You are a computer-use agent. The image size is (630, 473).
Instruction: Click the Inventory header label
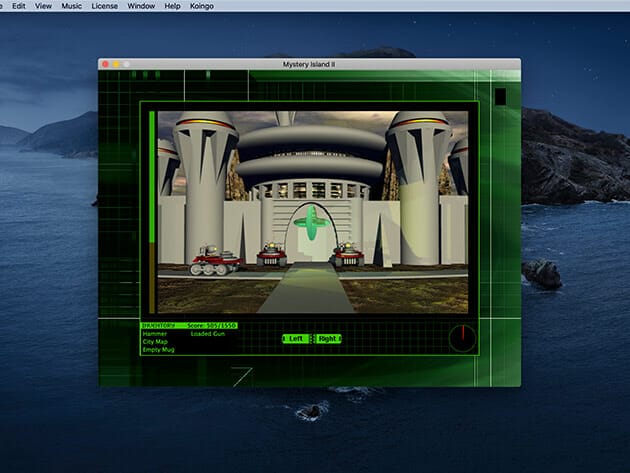click(x=160, y=325)
